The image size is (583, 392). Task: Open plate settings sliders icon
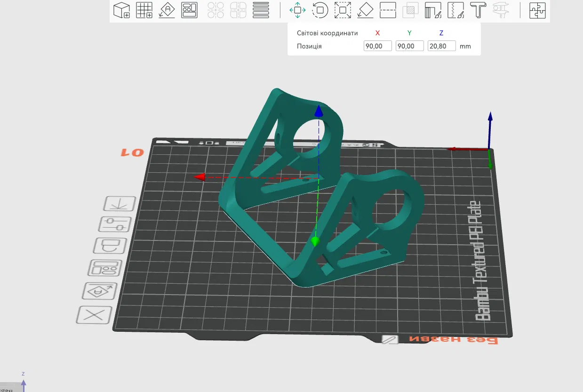pos(114,224)
